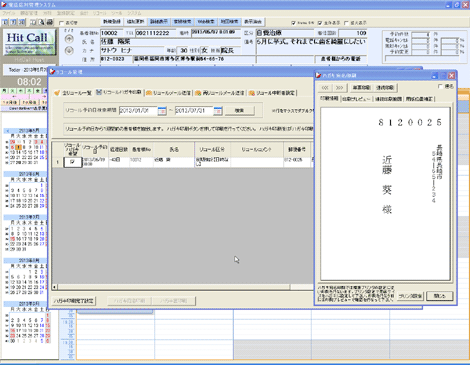
Task: Open the ファイル menu
Action: (9, 13)
